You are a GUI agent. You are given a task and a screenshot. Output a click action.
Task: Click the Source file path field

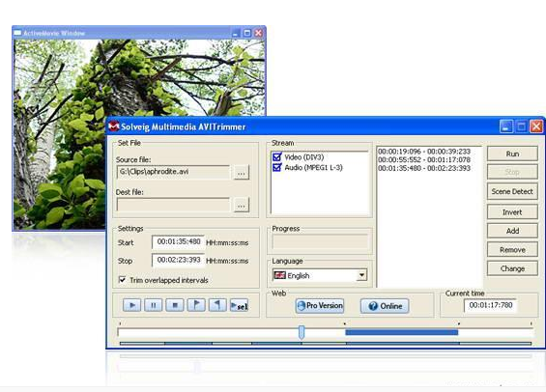click(x=173, y=172)
